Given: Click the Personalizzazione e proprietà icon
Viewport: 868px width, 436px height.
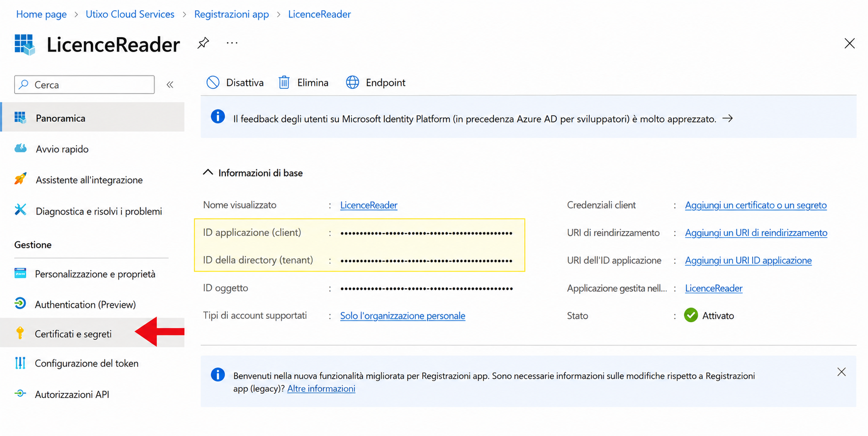Looking at the screenshot, I should click(x=20, y=273).
